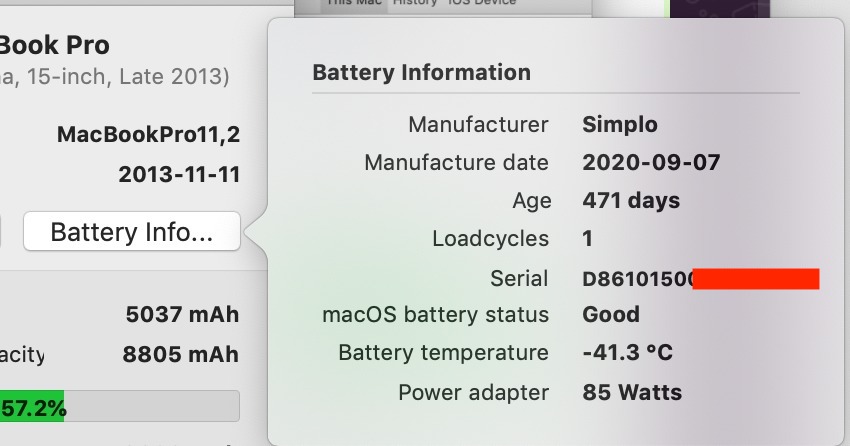Click the 2020-09-07 manufacture date
Screen dimensions: 850x446
(651, 162)
